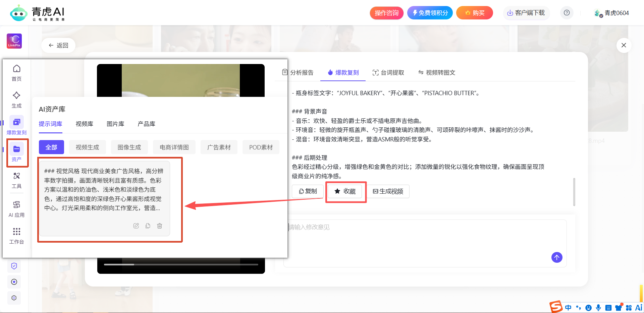Click the IME microphone voice input icon
Viewport: 644px width, 313px height.
click(598, 308)
